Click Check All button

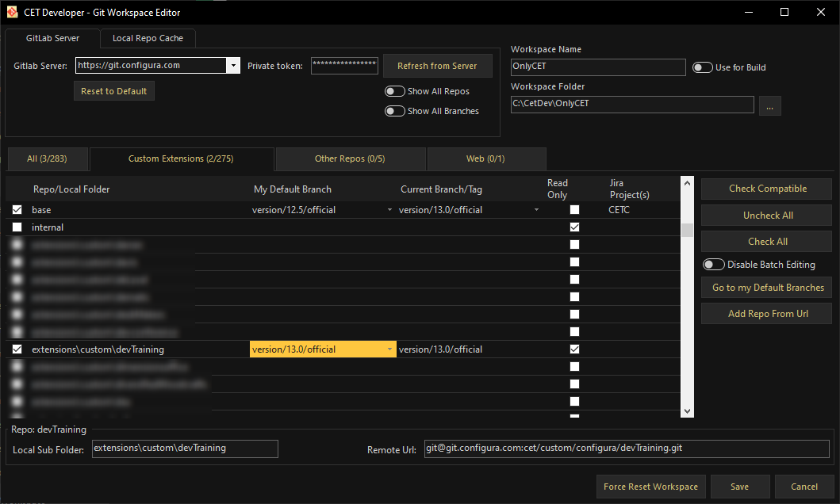[767, 242]
